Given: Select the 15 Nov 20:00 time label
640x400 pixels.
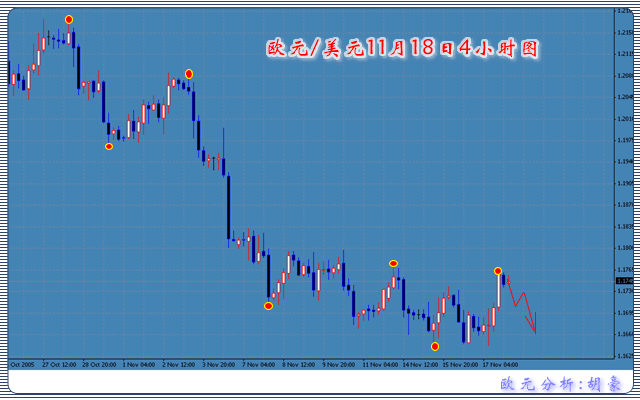Looking at the screenshot, I should point(460,364).
